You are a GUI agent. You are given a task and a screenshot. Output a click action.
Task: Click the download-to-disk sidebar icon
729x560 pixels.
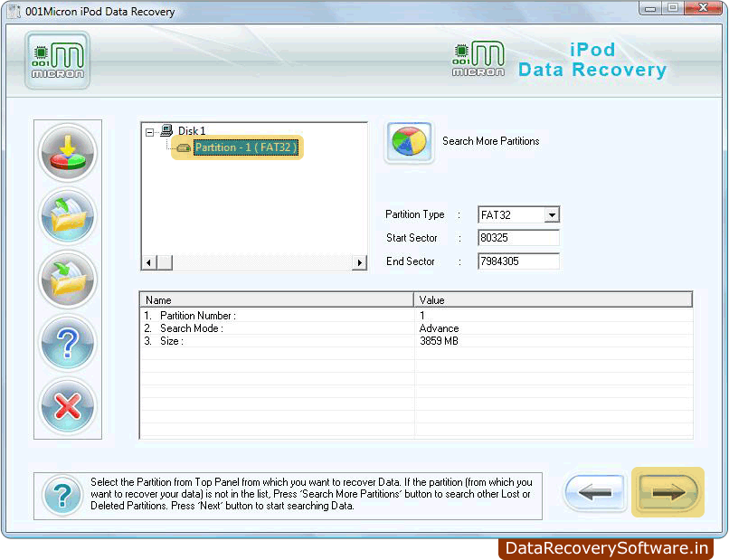click(x=68, y=152)
